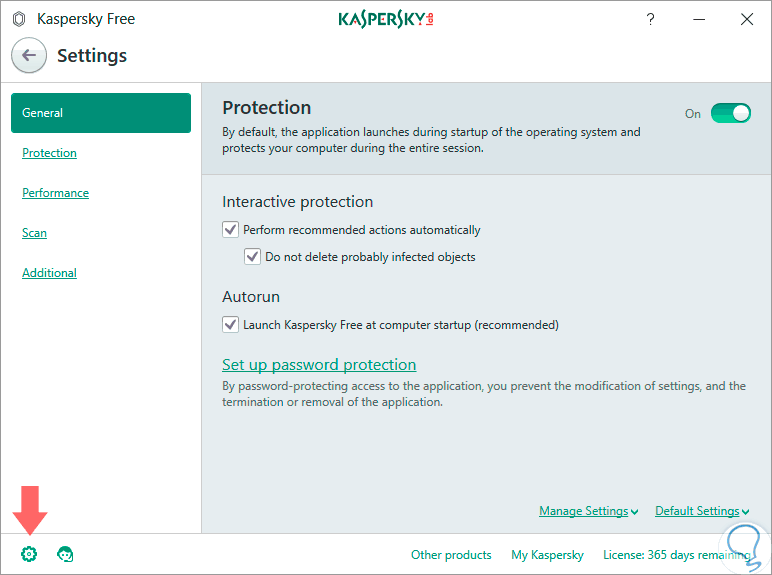Open the My Kaspersky link
The height and width of the screenshot is (575, 772).
pyautogui.click(x=547, y=555)
